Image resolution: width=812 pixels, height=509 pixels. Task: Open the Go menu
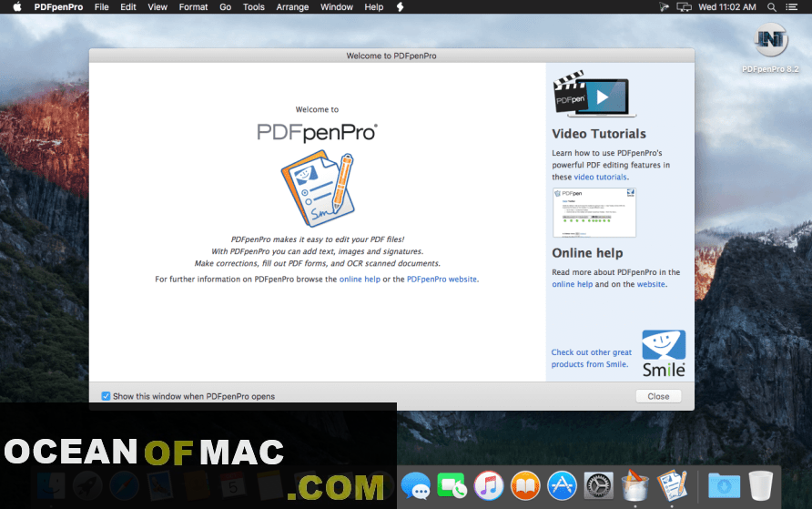pyautogui.click(x=225, y=6)
